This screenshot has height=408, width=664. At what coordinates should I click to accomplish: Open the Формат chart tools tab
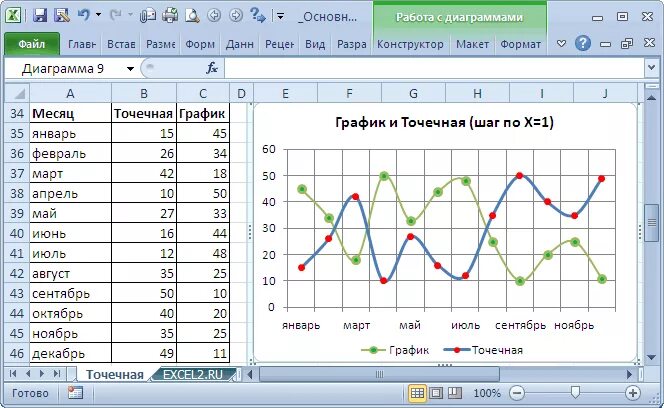520,44
